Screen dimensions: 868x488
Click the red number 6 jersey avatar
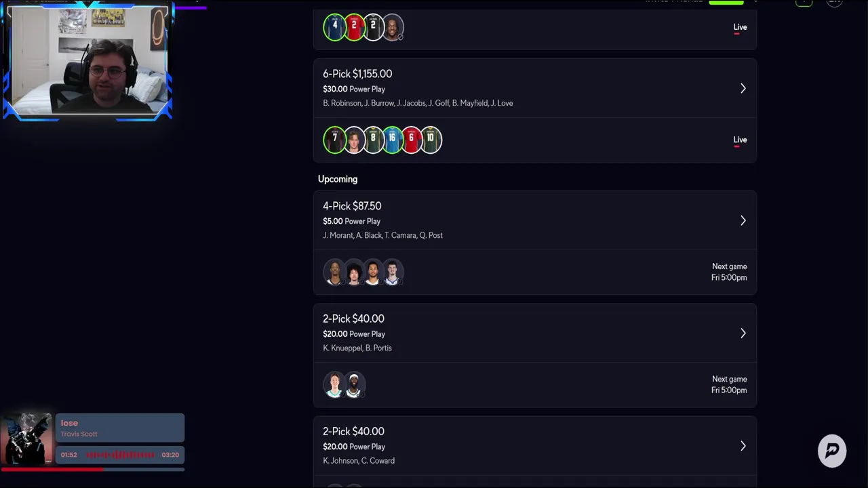coord(411,140)
